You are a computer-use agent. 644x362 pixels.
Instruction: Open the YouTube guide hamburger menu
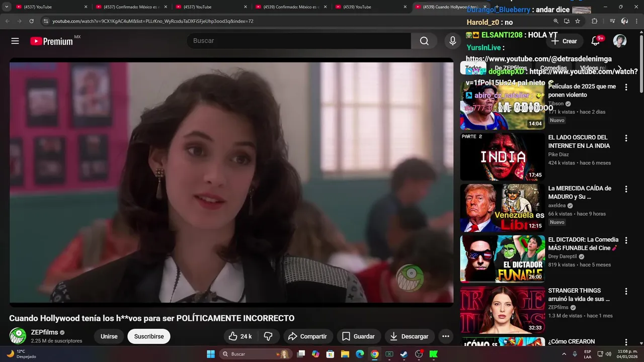click(x=15, y=41)
